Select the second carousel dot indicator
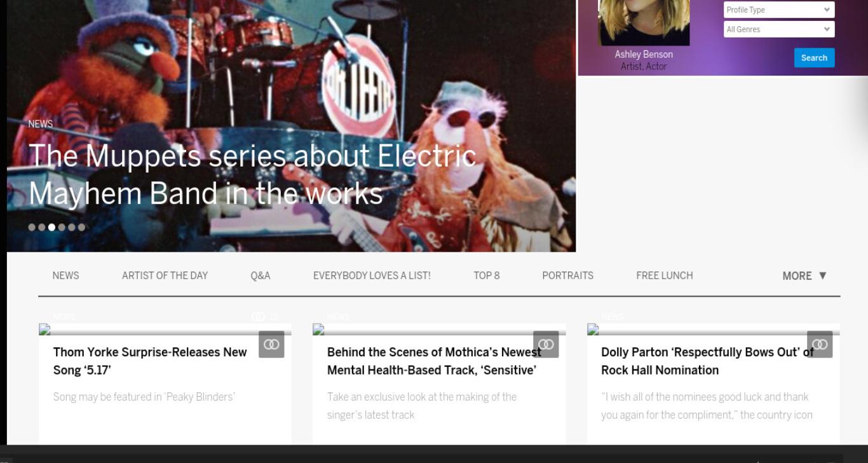This screenshot has width=868, height=463. tap(42, 227)
